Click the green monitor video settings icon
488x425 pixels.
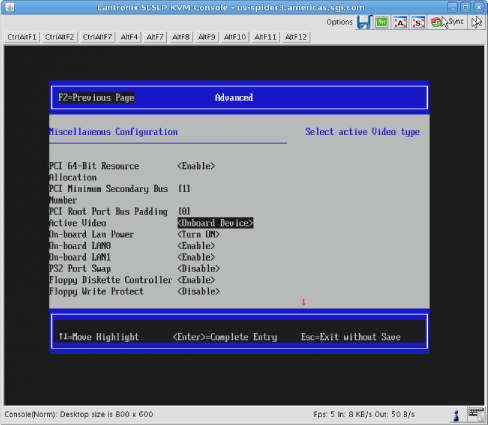click(382, 22)
